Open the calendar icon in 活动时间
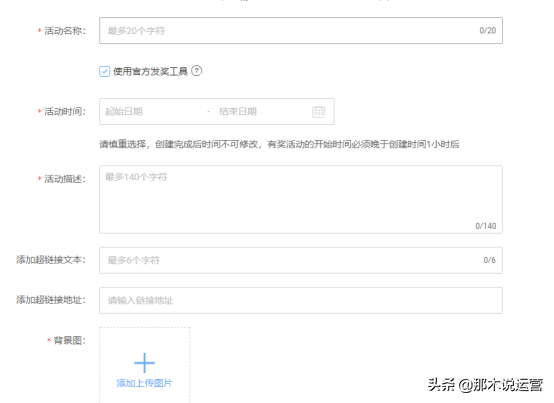Screen dimensions: 554x403 (318, 112)
